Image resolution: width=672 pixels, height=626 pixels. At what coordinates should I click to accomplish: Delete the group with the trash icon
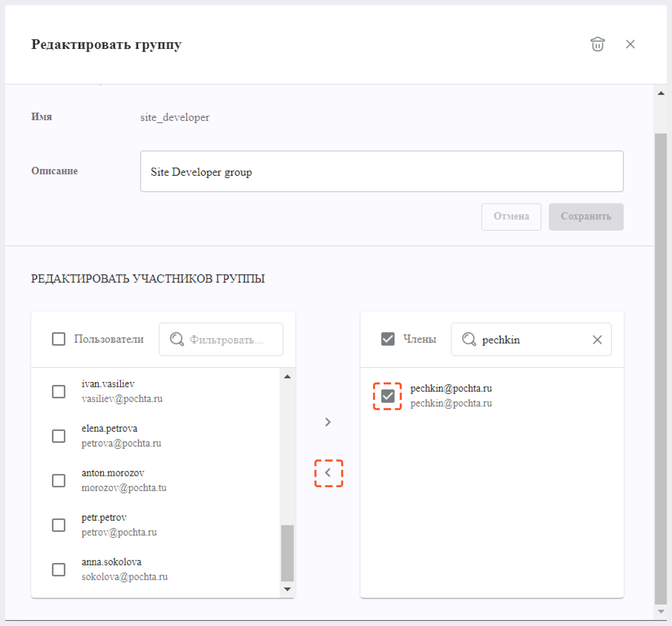(x=598, y=44)
